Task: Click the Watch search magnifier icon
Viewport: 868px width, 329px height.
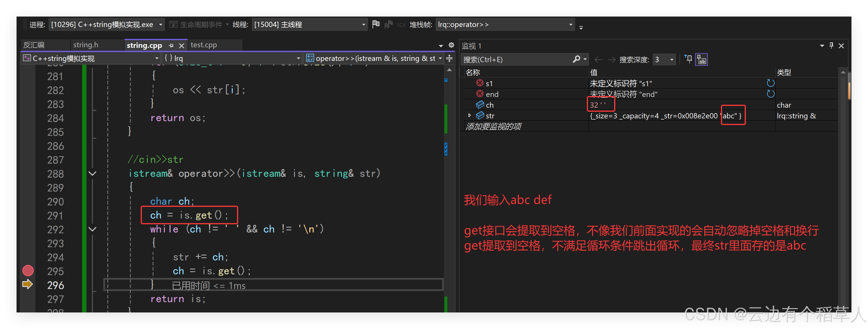Action: (576, 59)
